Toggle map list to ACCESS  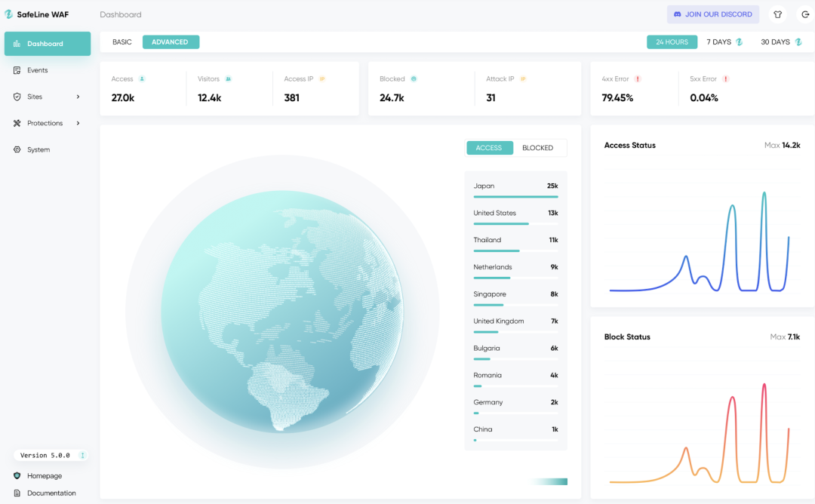[489, 148]
